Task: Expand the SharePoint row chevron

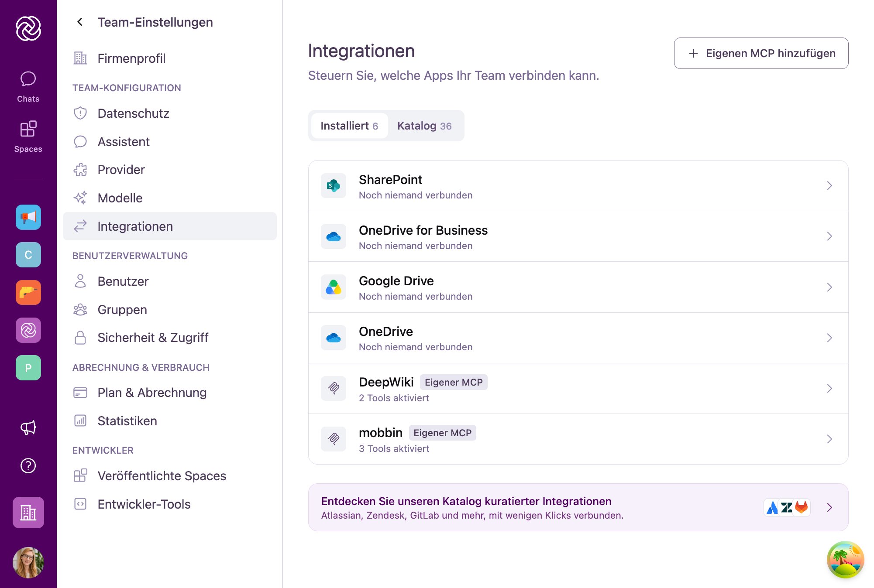Action: 829,186
